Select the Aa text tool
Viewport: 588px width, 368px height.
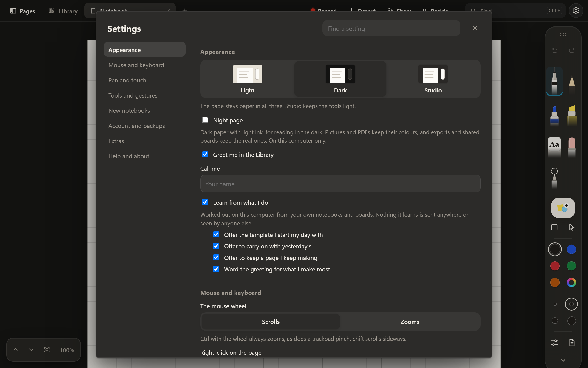point(554,147)
